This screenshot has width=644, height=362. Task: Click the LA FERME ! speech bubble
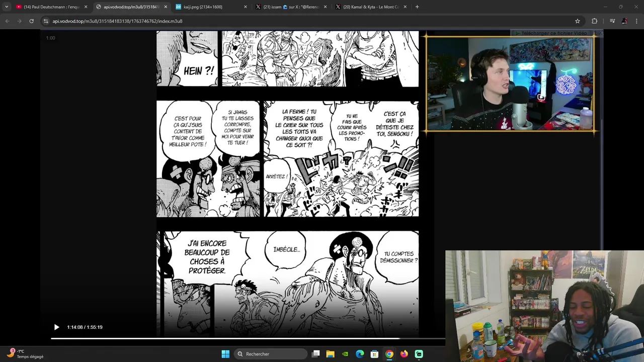tap(299, 128)
